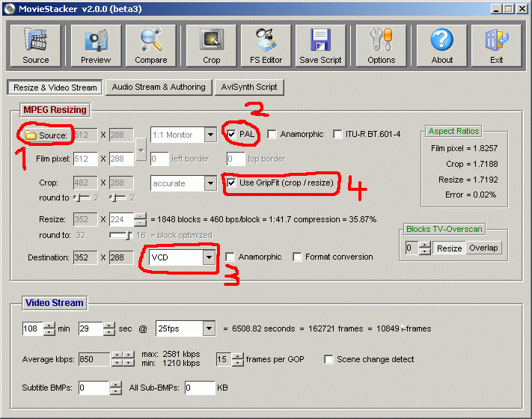Expand the accurate crop mode dropdown

pos(211,183)
